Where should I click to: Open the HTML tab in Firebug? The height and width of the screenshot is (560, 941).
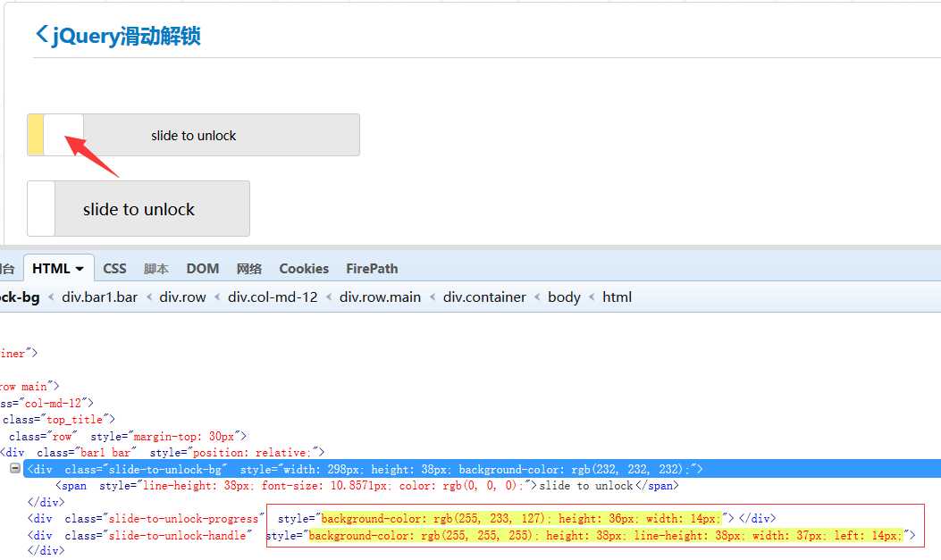point(52,269)
